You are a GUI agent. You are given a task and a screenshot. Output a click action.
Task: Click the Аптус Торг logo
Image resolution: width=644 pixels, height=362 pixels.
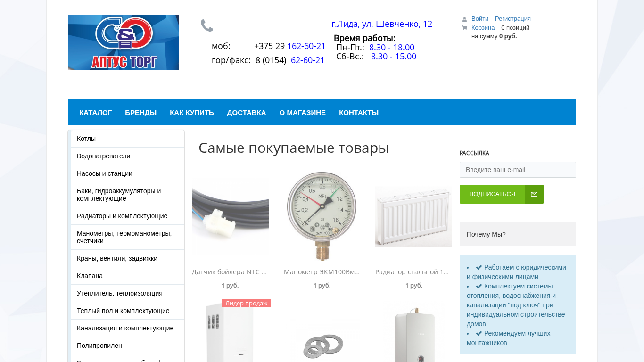pos(124,42)
